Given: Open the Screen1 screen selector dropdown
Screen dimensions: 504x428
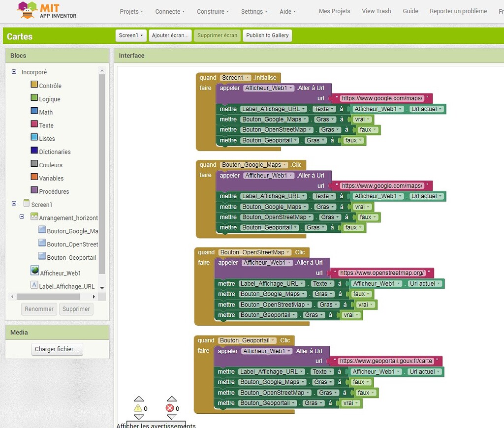Looking at the screenshot, I should click(x=130, y=35).
